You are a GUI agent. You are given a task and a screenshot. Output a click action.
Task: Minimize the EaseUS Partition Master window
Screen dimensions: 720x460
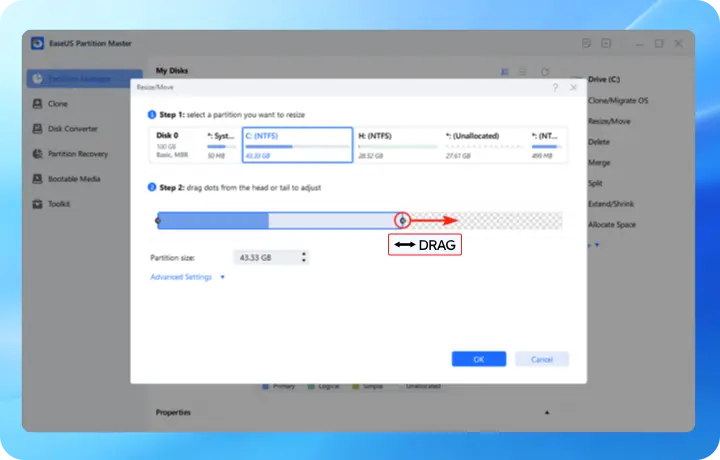coord(639,44)
